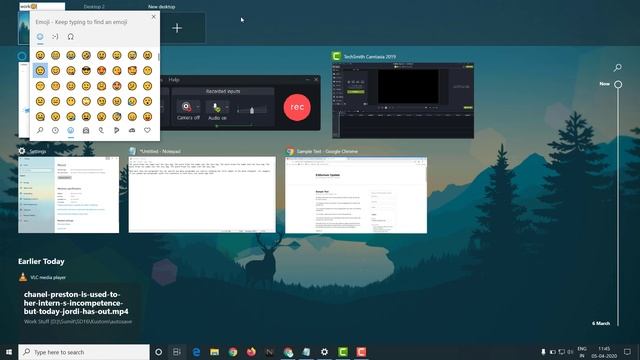640x360 pixels.
Task: Close the emoji picker panel
Action: click(x=153, y=17)
